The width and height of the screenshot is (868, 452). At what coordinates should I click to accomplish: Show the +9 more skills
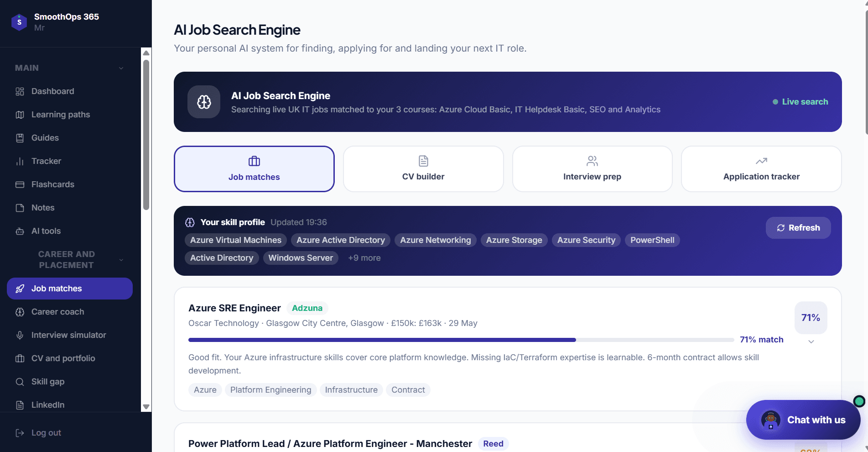point(364,258)
